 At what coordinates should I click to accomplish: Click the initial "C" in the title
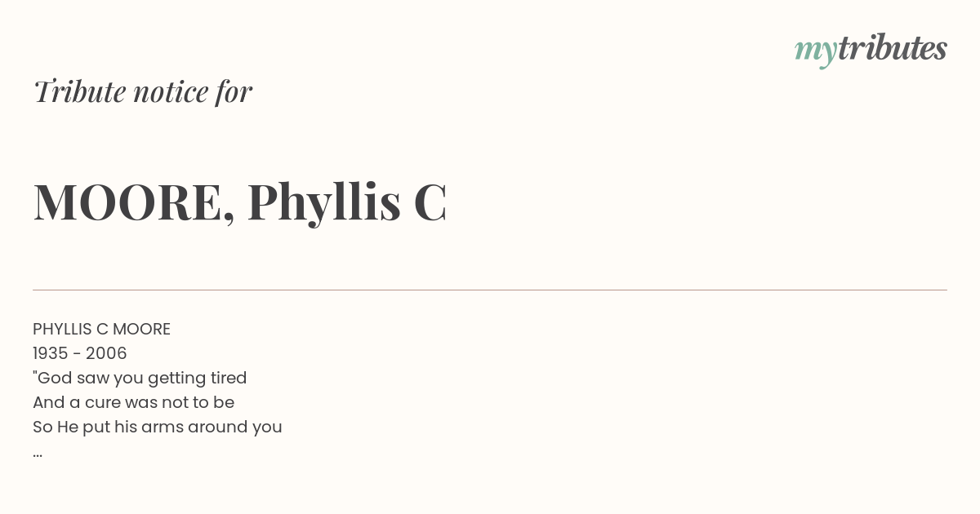point(430,202)
